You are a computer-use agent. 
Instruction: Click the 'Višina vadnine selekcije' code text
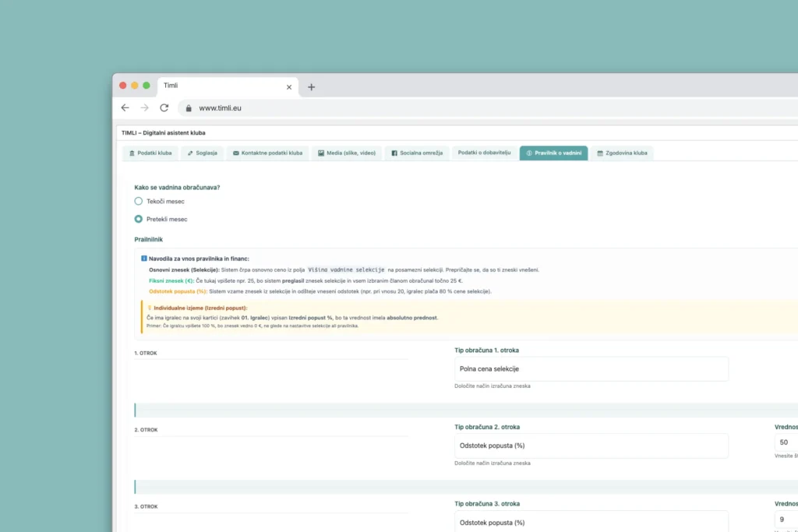(x=346, y=270)
